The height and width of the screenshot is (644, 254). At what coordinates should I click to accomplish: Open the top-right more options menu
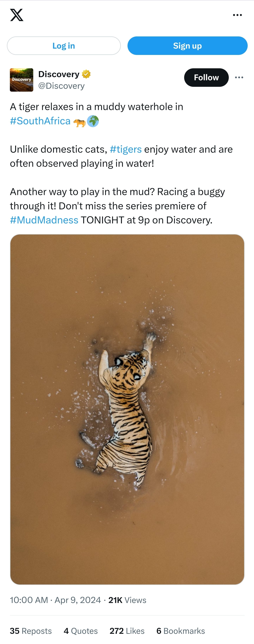pyautogui.click(x=237, y=15)
